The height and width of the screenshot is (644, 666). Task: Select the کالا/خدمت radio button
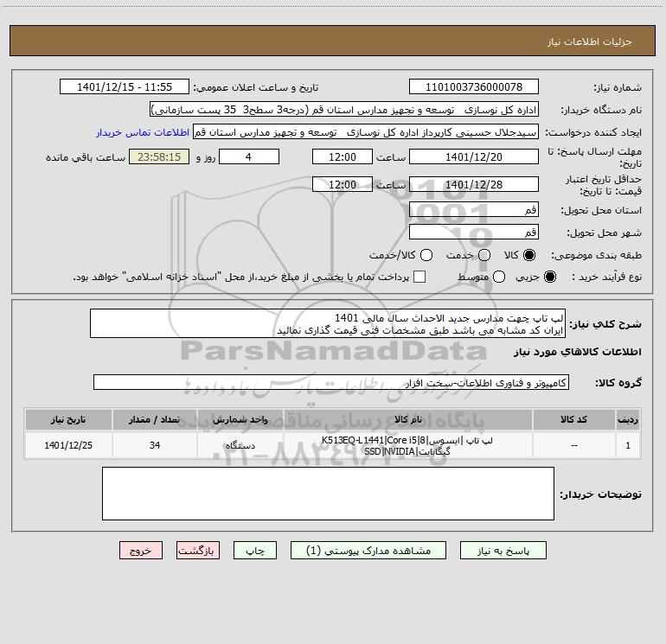coord(426,255)
